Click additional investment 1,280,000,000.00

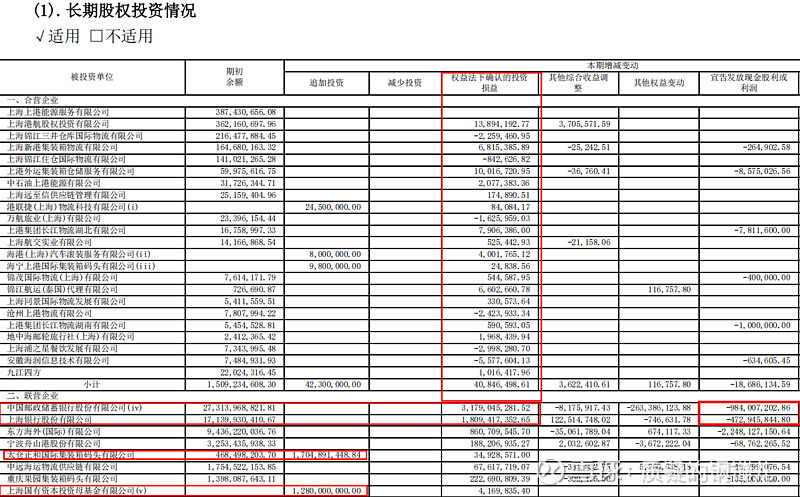click(327, 491)
